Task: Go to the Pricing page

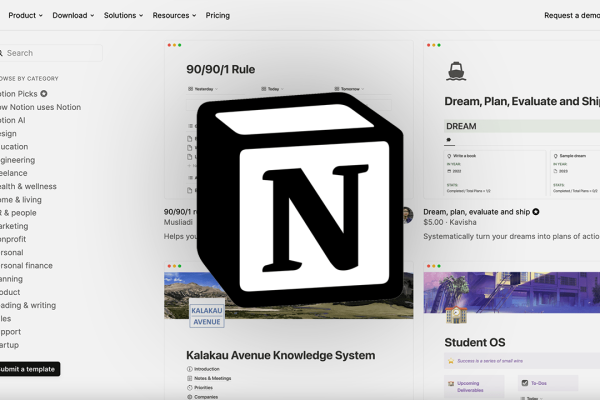Action: pyautogui.click(x=218, y=15)
